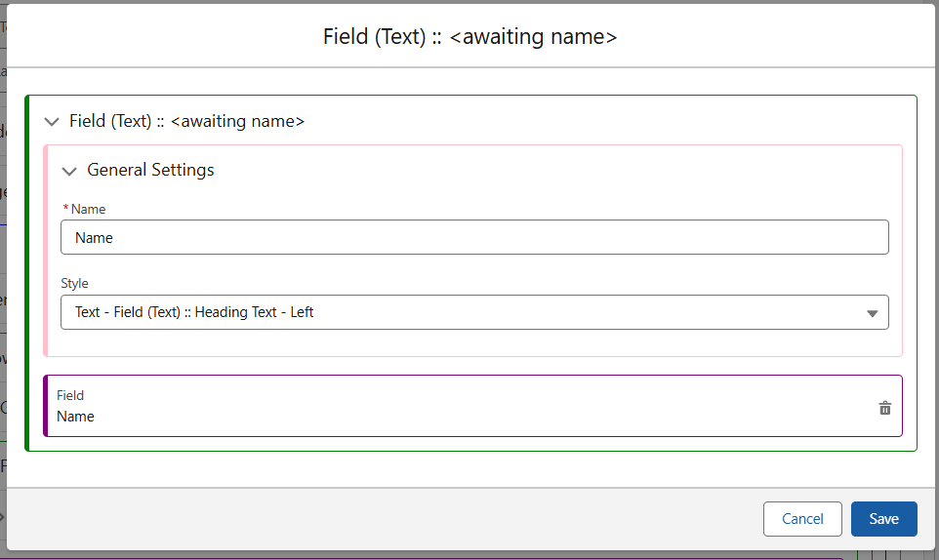Click the Style field label
This screenshot has height=560, width=939.
tap(74, 283)
